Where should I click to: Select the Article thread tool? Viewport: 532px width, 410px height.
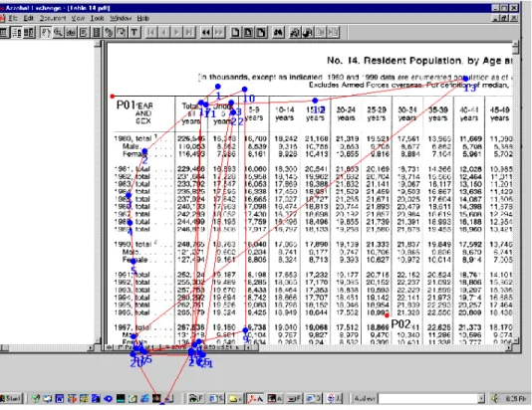pyautogui.click(x=97, y=33)
